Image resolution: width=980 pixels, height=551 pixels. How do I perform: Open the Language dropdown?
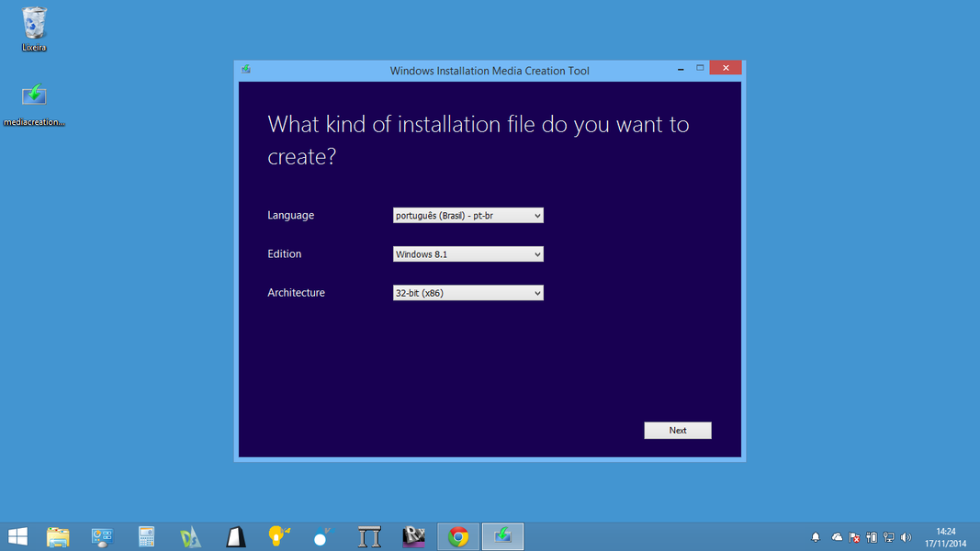tap(467, 216)
